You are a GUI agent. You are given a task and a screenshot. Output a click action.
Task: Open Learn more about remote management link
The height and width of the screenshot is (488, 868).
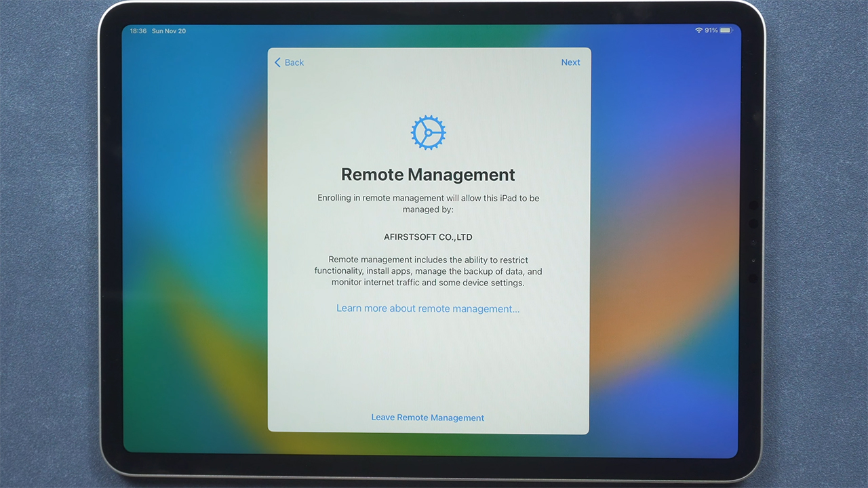click(x=428, y=308)
